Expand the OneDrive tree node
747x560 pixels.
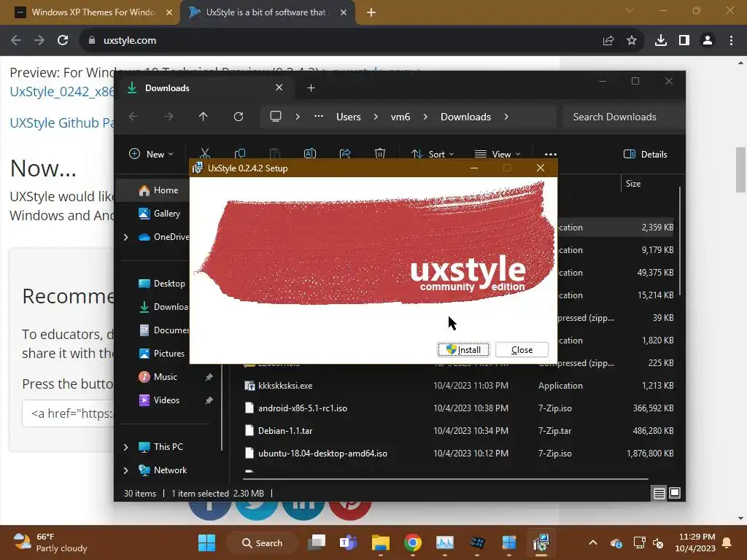(x=125, y=237)
